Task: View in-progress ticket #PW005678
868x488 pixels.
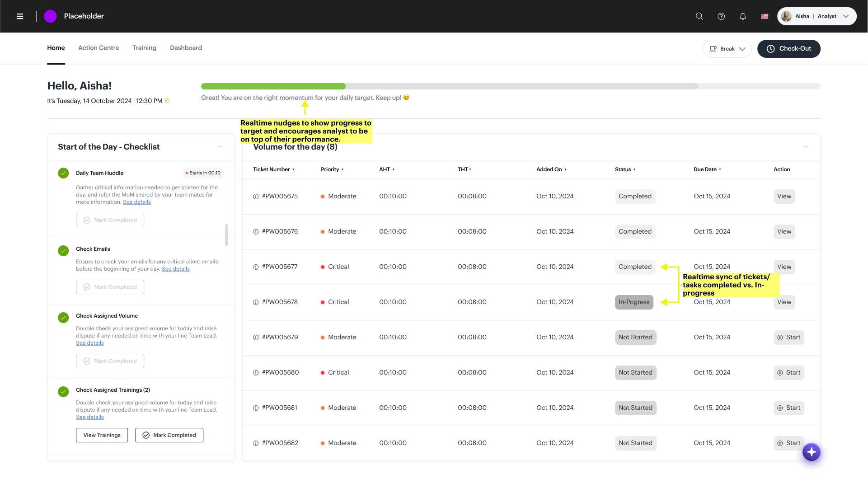Action: [784, 302]
